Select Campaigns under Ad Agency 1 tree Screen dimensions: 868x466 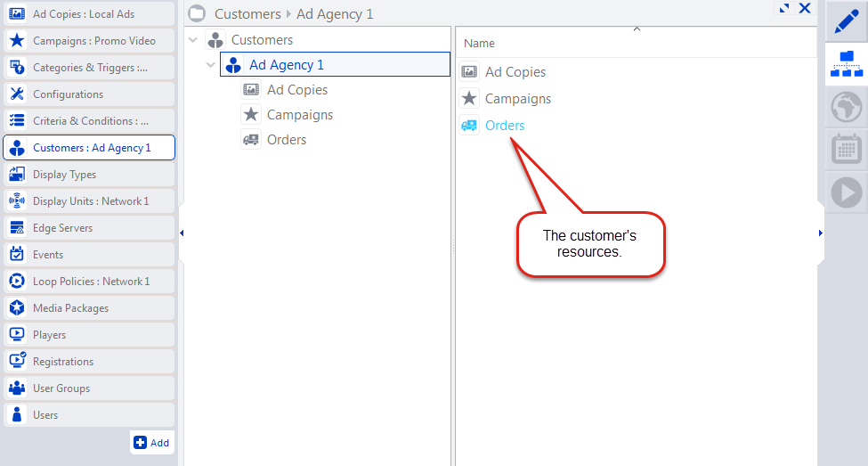pyautogui.click(x=300, y=115)
